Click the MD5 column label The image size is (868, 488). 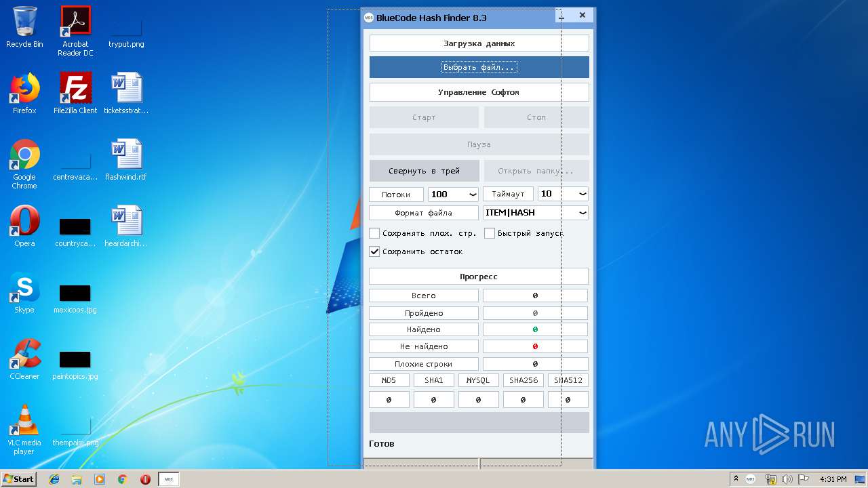click(389, 380)
